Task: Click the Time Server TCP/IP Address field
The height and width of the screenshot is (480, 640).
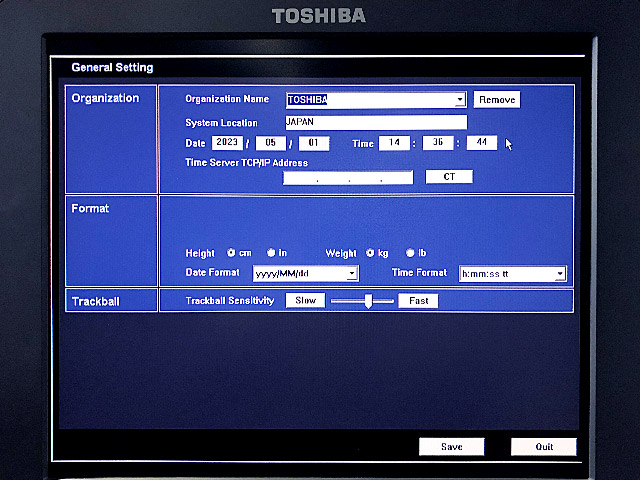Action: (348, 177)
